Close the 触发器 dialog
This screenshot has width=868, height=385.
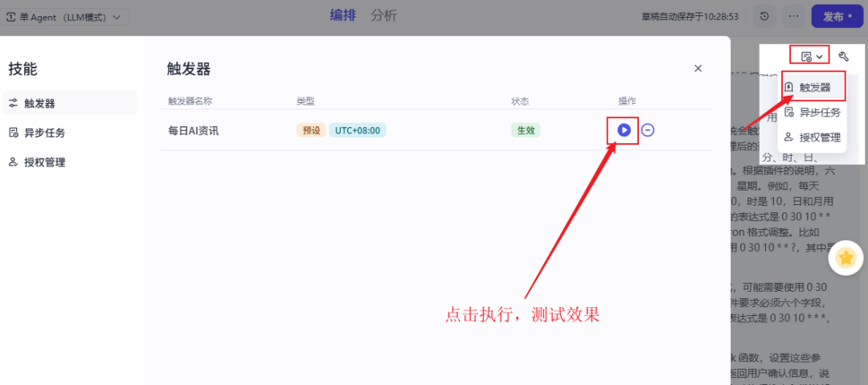[x=698, y=69]
